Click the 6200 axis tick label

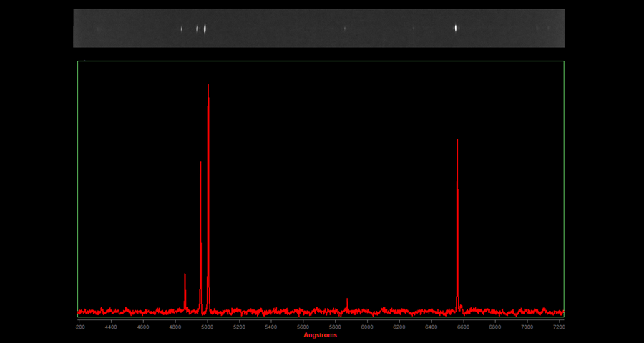click(399, 327)
